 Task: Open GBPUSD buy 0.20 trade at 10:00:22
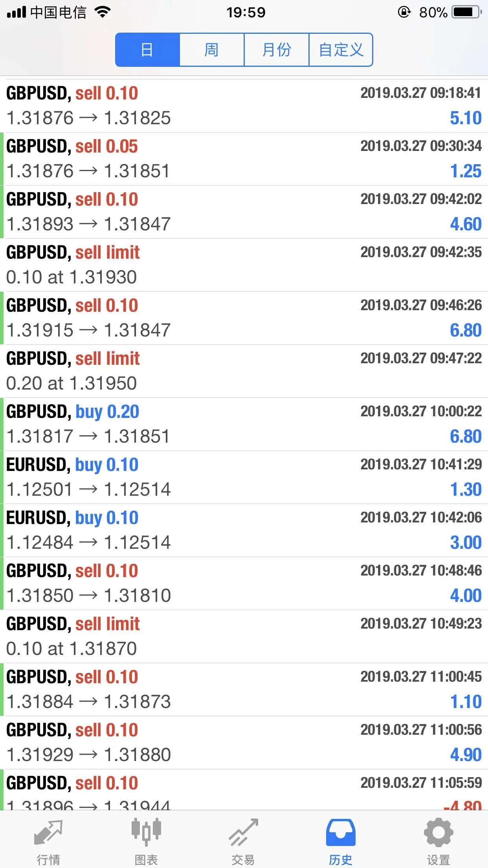tap(244, 424)
